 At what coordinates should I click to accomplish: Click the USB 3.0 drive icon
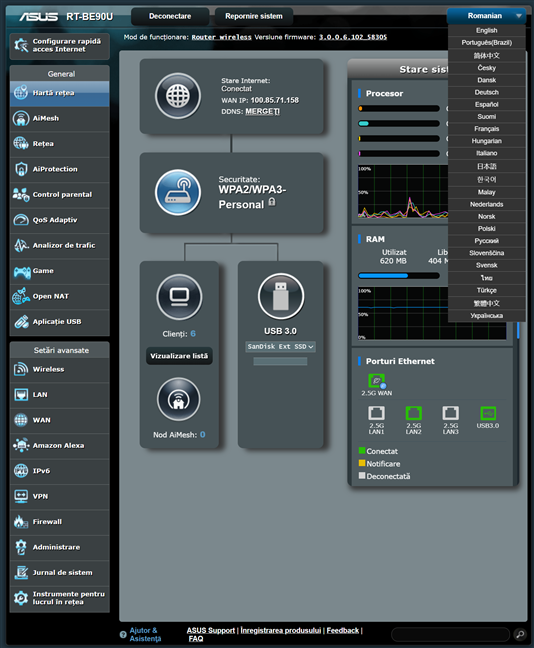281,296
